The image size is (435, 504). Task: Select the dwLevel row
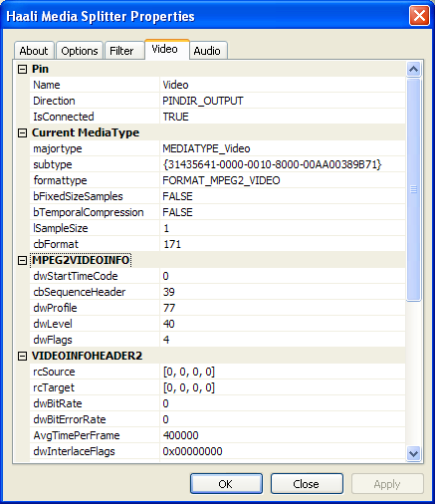pyautogui.click(x=217, y=324)
